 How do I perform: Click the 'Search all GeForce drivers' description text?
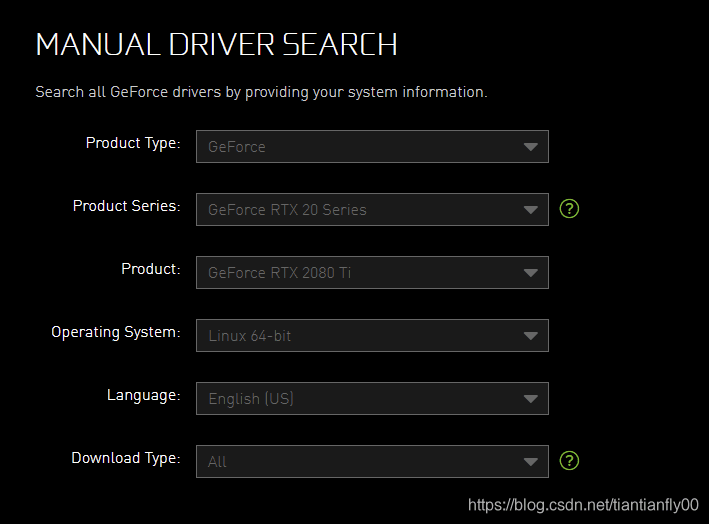261,92
